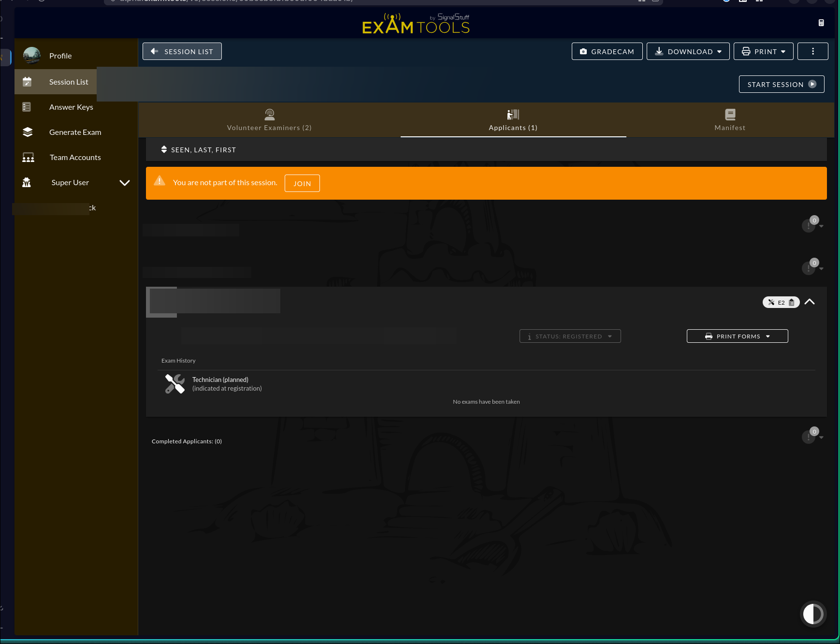Click the warning triangle icon in banner
This screenshot has height=644, width=840.
(159, 181)
